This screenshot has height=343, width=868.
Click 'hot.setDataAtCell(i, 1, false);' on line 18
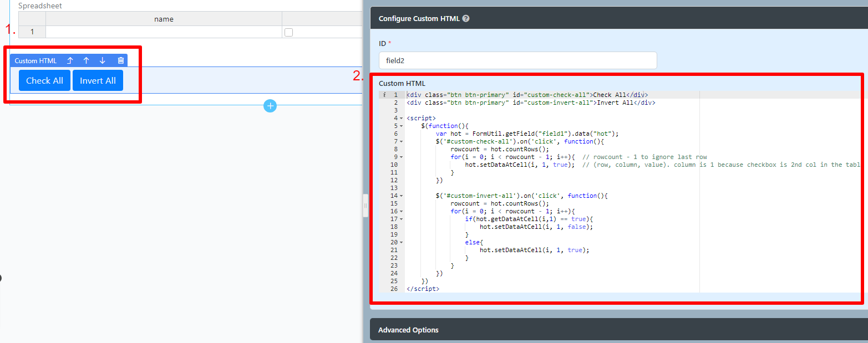pos(536,227)
